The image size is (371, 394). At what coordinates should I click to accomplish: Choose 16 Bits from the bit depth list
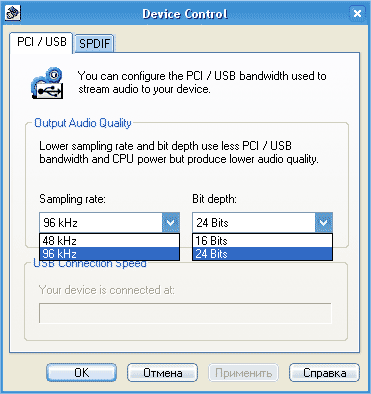(262, 240)
